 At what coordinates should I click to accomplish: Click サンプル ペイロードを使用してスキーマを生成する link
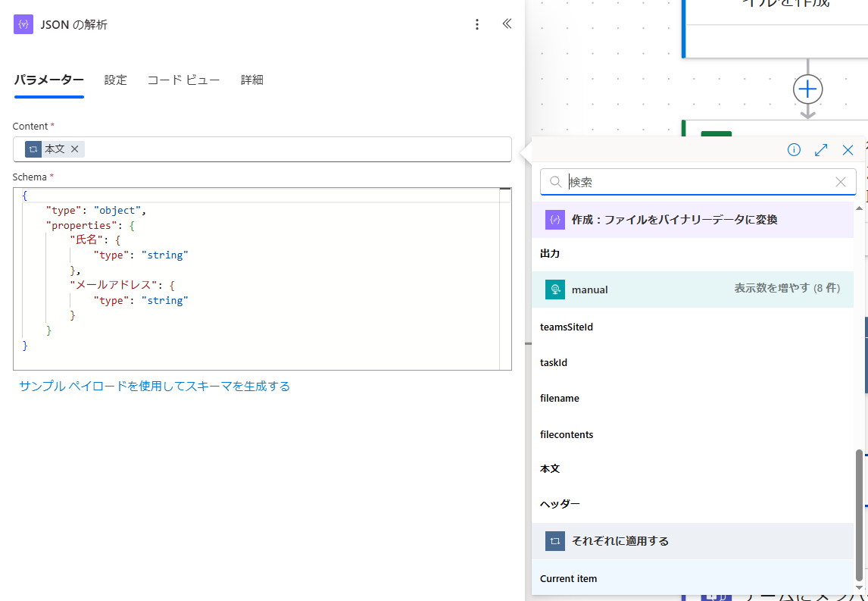click(155, 386)
